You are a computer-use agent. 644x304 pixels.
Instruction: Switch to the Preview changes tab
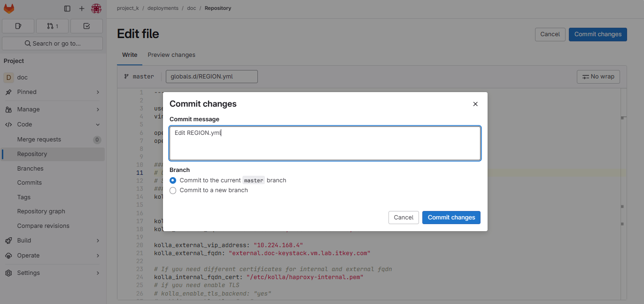[171, 55]
